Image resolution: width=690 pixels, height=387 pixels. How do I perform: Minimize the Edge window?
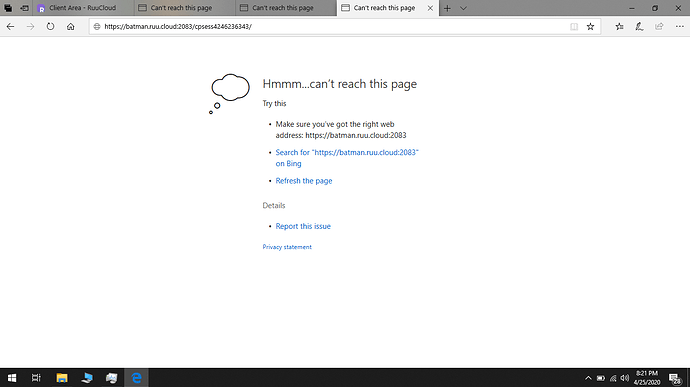632,8
